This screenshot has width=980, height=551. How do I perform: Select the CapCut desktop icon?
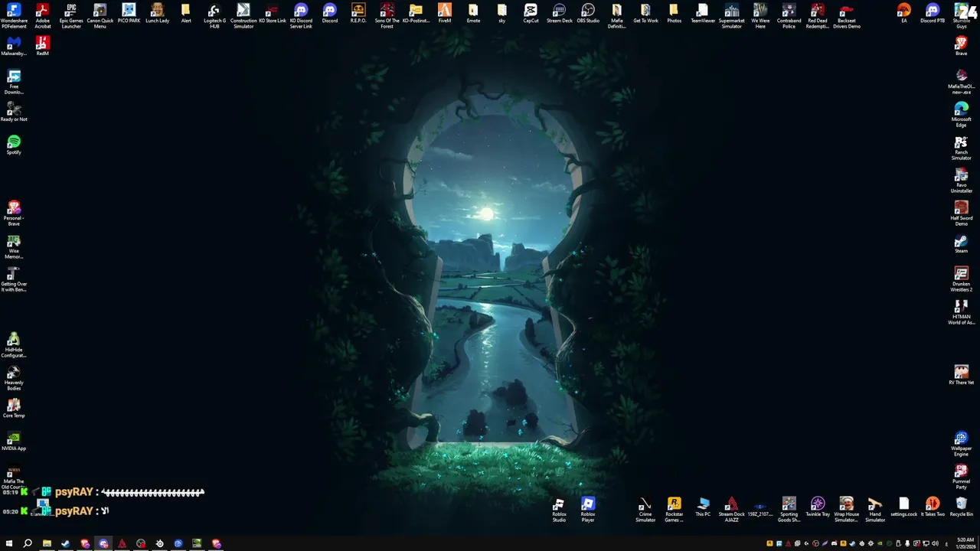[531, 14]
